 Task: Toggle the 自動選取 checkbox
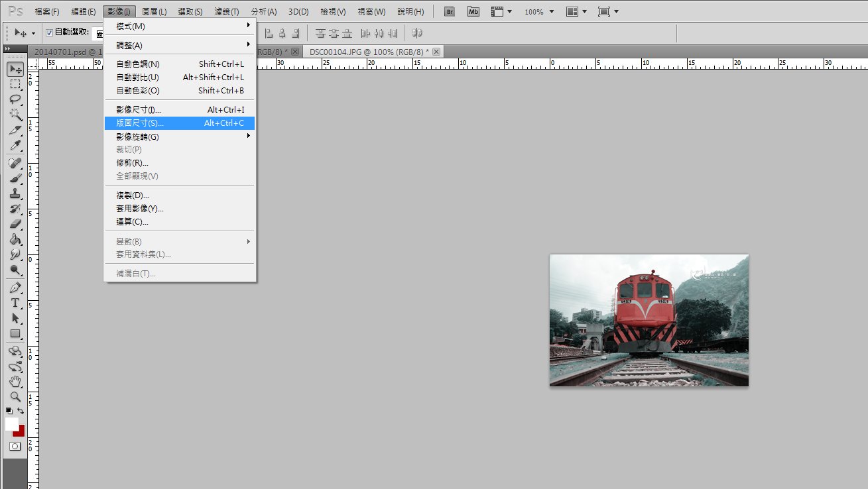[49, 32]
